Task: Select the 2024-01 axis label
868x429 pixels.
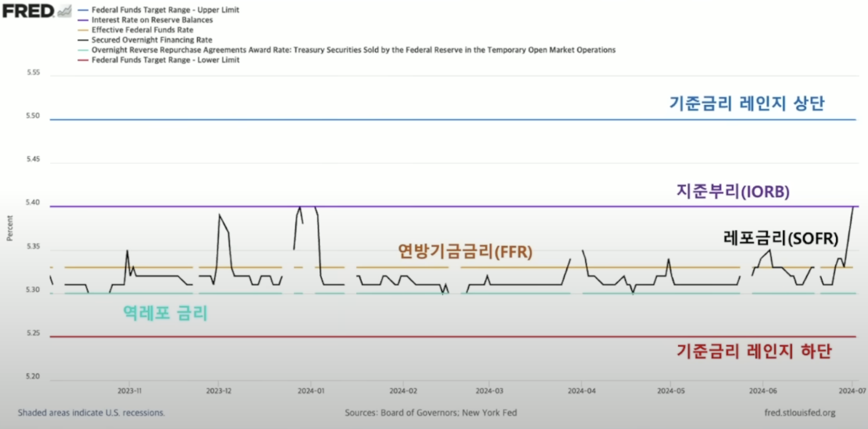Action: (311, 390)
